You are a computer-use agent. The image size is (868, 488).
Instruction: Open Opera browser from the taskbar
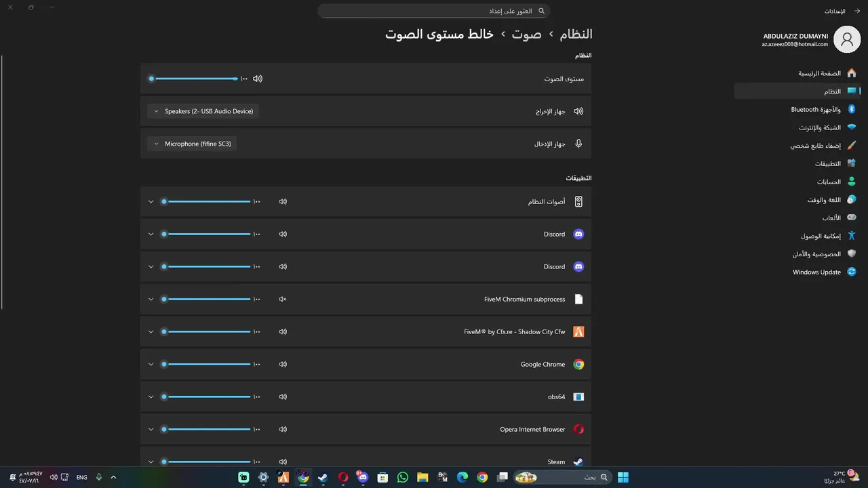tap(343, 477)
